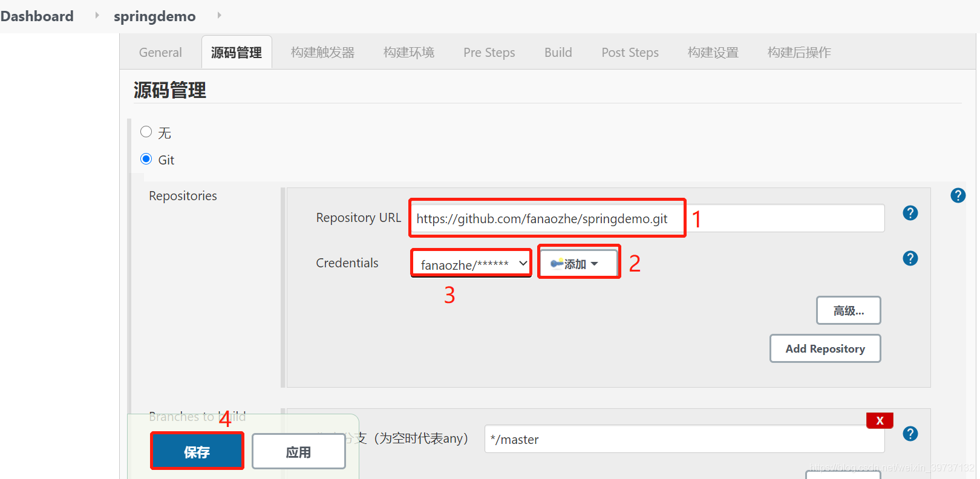Open the fanaozhe credentials dropdown
Screen dimensions: 980x479
[471, 264]
